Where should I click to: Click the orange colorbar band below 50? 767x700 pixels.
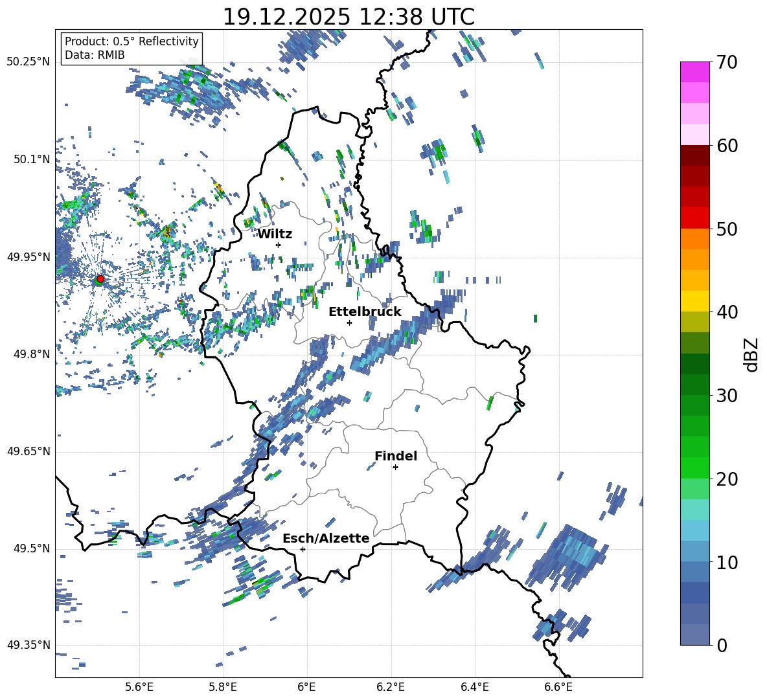(695, 239)
